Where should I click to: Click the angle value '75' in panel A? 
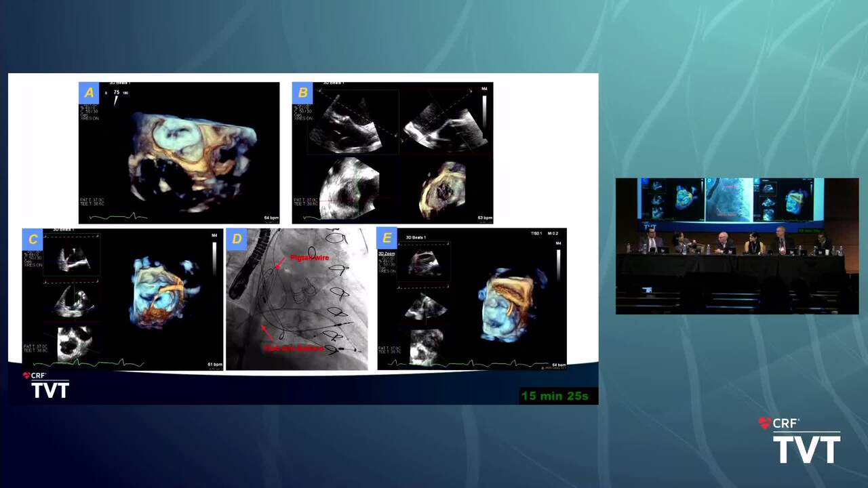tap(117, 92)
